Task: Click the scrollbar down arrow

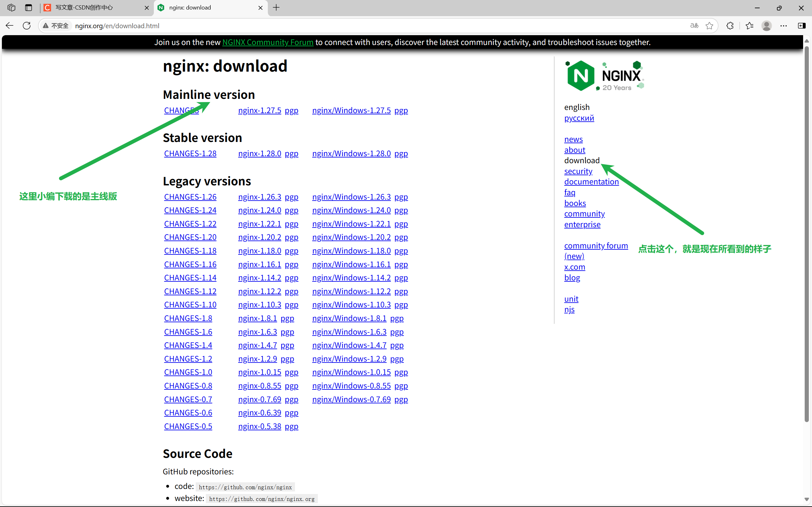Action: [x=807, y=499]
